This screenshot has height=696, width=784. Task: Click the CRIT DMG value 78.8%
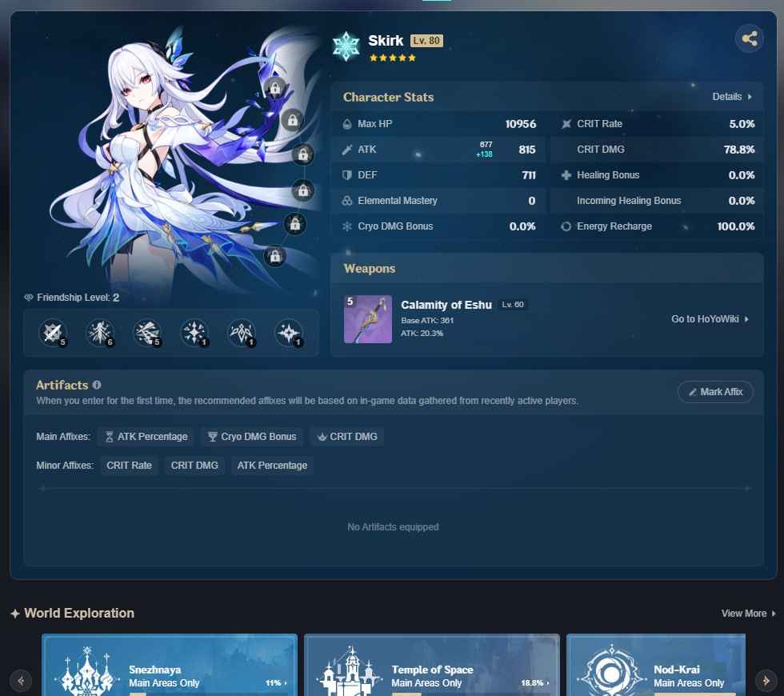tap(739, 150)
